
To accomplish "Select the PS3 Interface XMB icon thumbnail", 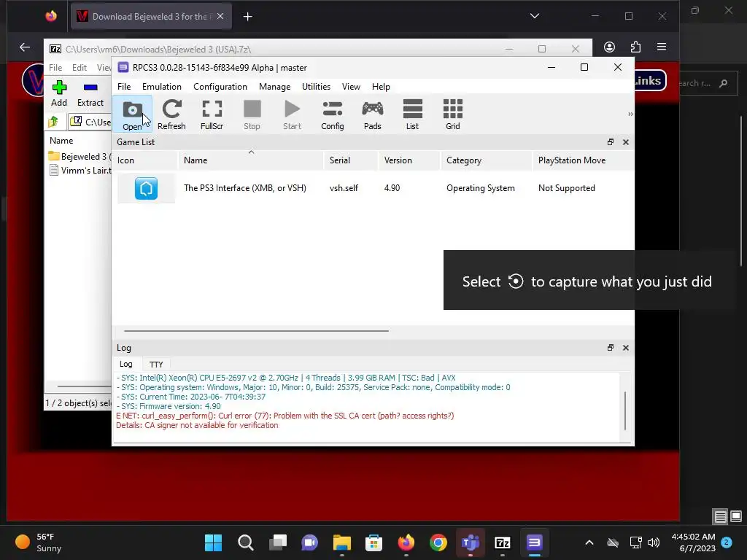I will point(146,188).
